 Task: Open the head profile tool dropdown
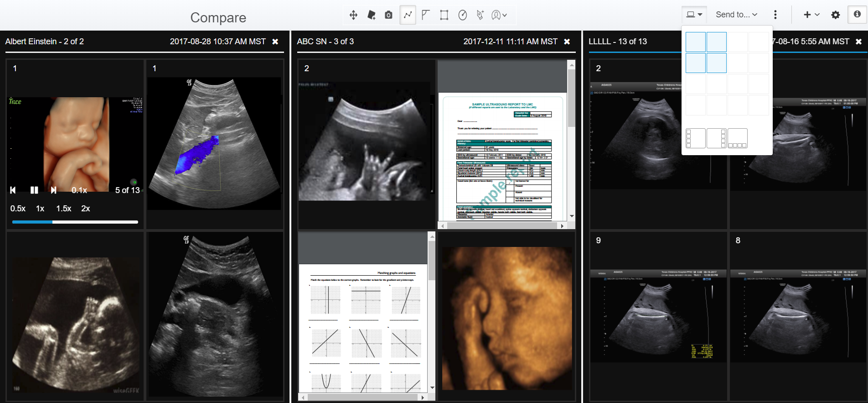(499, 15)
